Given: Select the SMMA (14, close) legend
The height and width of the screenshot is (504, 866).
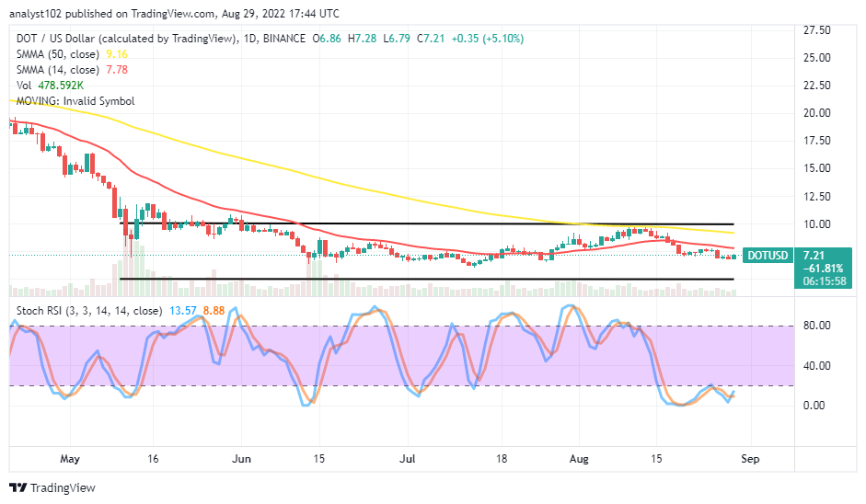Looking at the screenshot, I should (72, 70).
